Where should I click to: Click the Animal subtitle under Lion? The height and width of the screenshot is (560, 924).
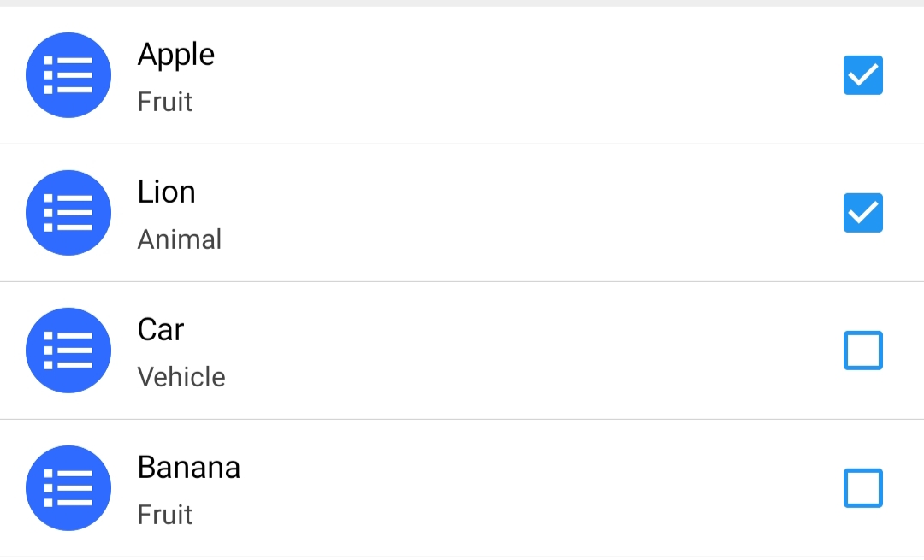[180, 239]
